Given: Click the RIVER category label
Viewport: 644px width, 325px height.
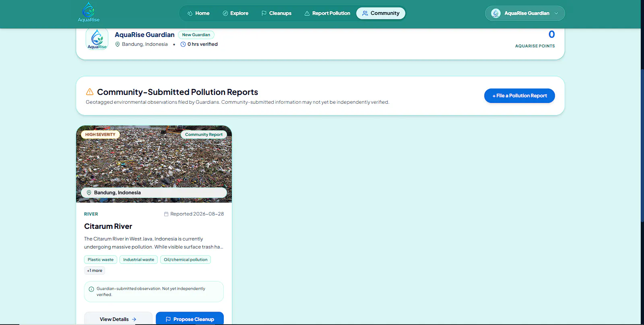Looking at the screenshot, I should (91, 214).
